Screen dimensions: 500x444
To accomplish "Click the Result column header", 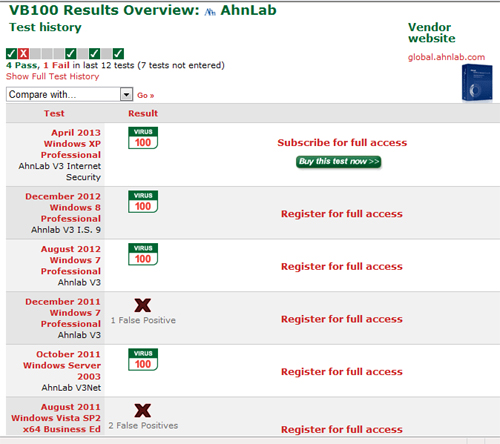I will pos(143,113).
